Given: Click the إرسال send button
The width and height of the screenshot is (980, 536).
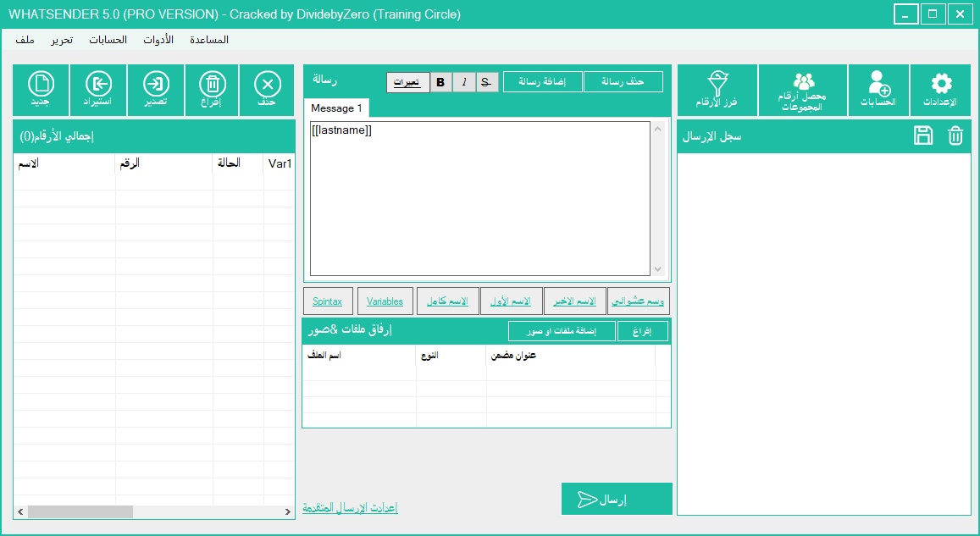Looking at the screenshot, I should coord(617,499).
